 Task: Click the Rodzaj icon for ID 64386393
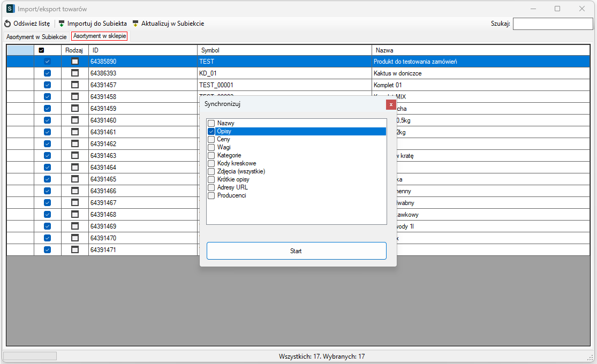click(x=75, y=73)
